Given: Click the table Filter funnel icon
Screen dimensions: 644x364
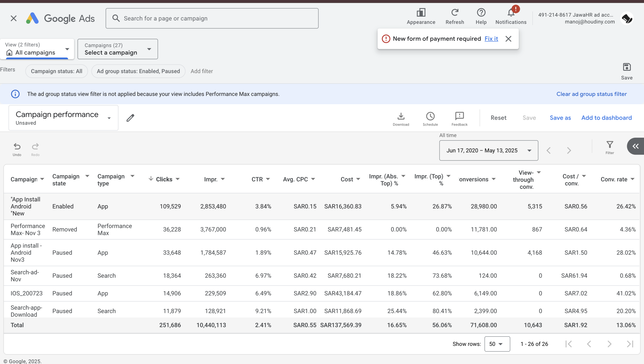Looking at the screenshot, I should (x=610, y=145).
